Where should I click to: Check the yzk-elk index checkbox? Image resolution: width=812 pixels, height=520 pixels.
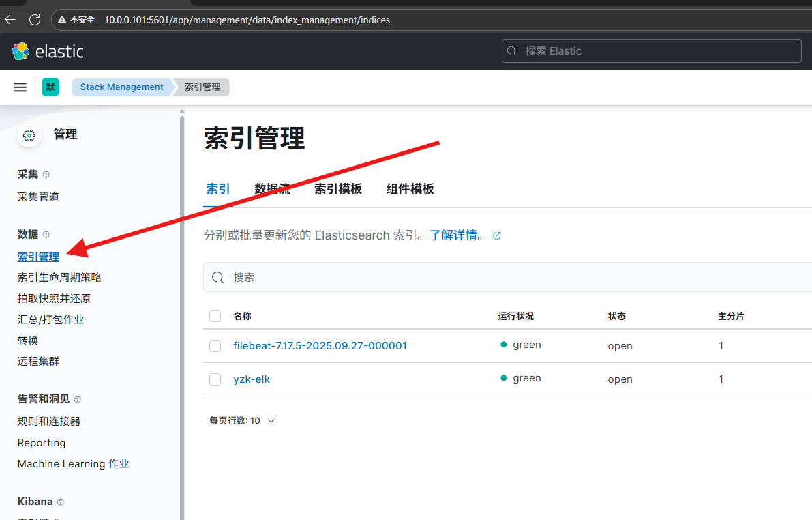(215, 379)
